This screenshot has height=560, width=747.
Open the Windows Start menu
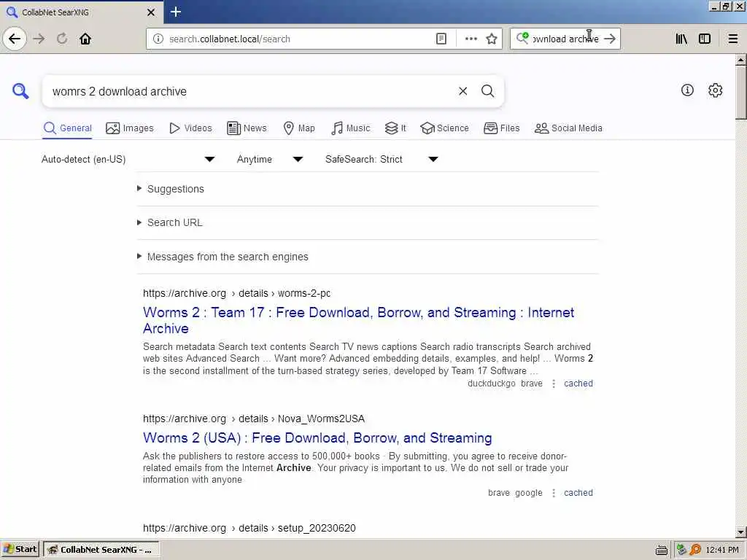[x=20, y=550]
